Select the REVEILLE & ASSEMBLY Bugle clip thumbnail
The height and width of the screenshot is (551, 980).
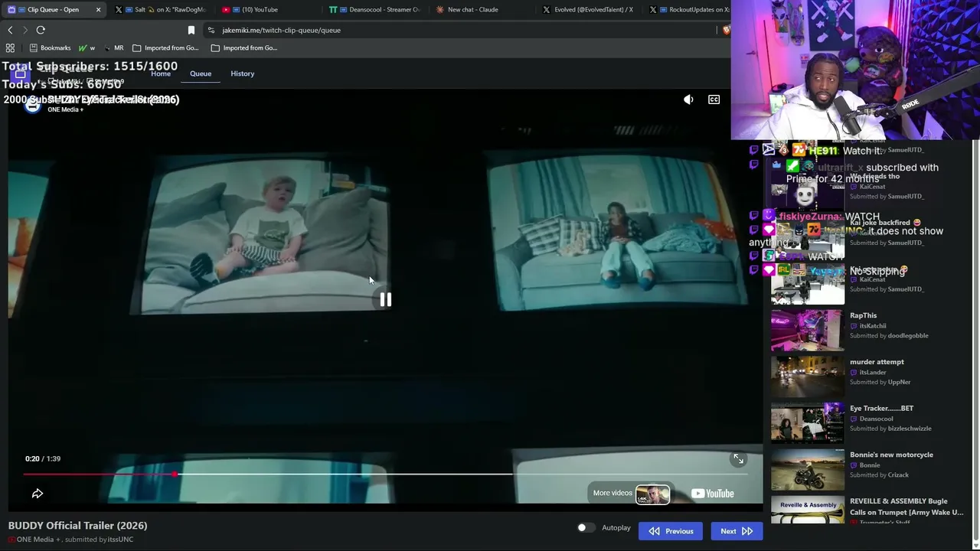pyautogui.click(x=808, y=509)
